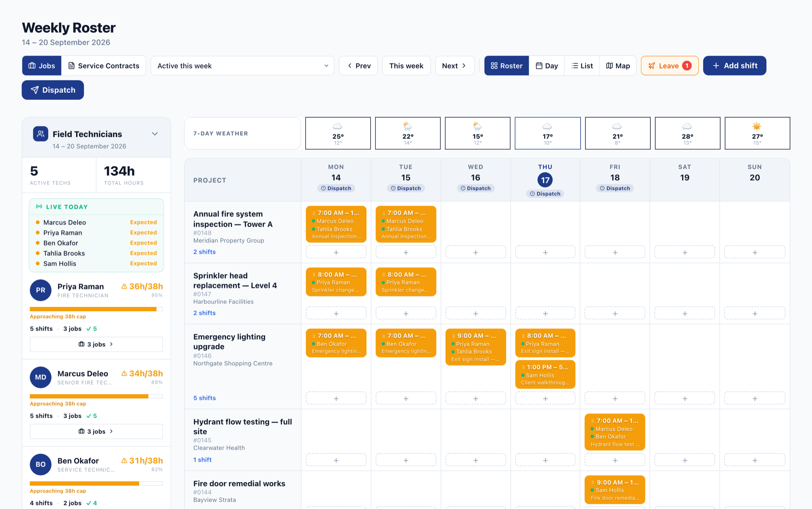This screenshot has width=812, height=509.
Task: Click the sunny Sunday weather card 27°
Action: 757,133
